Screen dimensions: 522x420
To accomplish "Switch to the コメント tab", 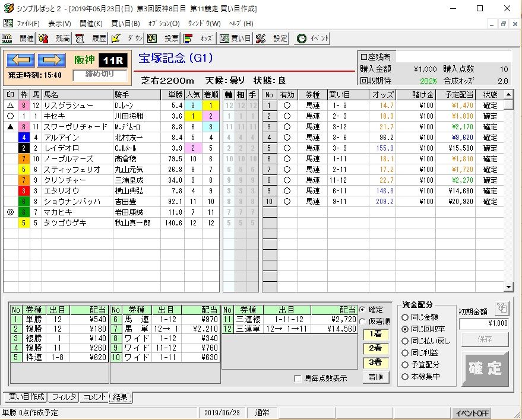I will (94, 397).
